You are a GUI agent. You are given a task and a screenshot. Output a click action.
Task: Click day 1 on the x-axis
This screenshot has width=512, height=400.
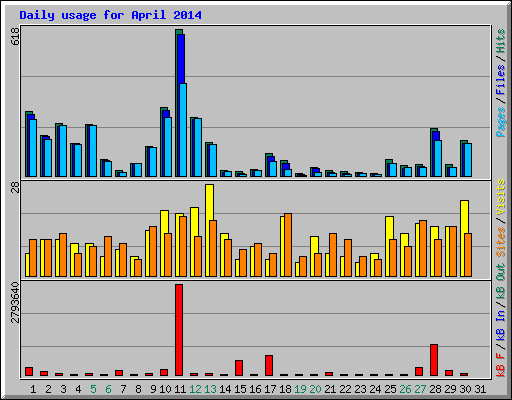coord(33,389)
